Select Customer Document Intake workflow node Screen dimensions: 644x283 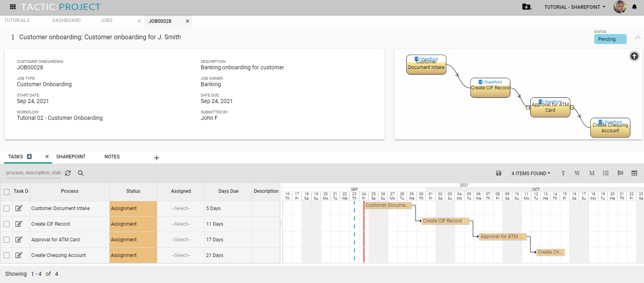point(426,65)
